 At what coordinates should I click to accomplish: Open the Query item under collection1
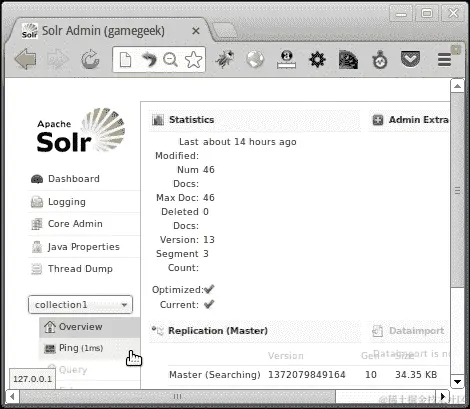coord(73,370)
